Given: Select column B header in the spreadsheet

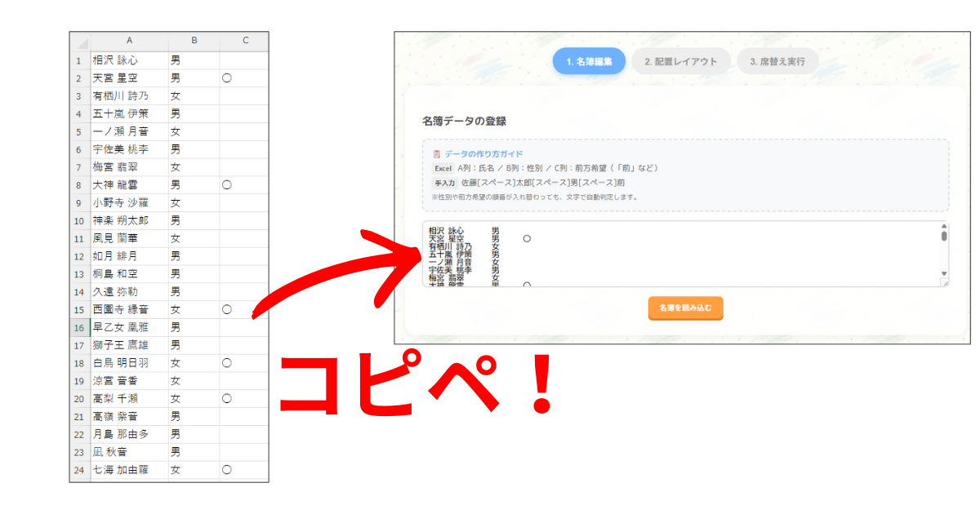Looking at the screenshot, I should point(194,41).
